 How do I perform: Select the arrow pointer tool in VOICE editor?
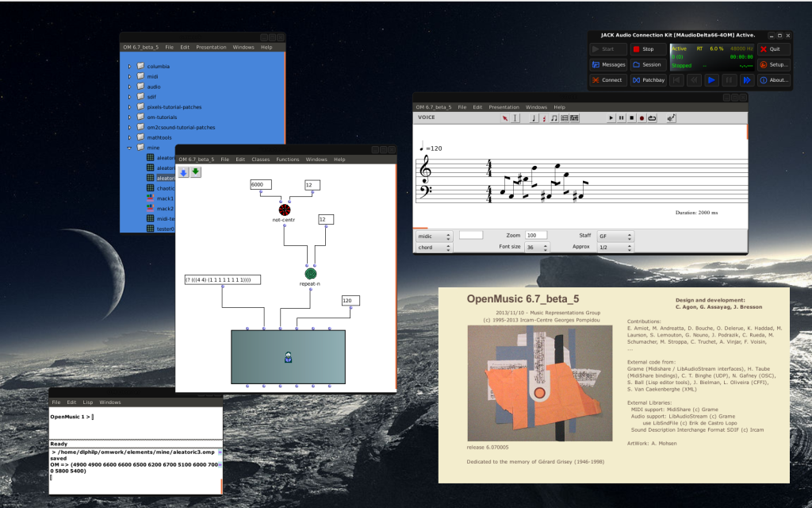[505, 118]
